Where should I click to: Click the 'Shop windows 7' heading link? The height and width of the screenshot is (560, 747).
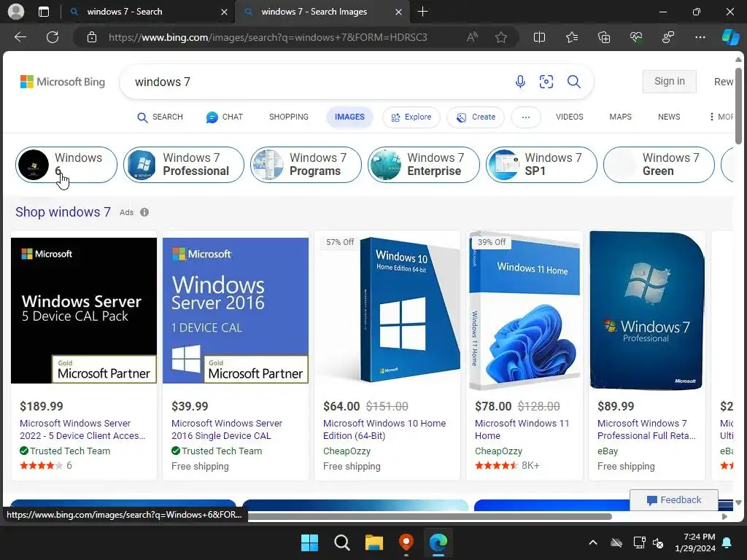coord(63,212)
